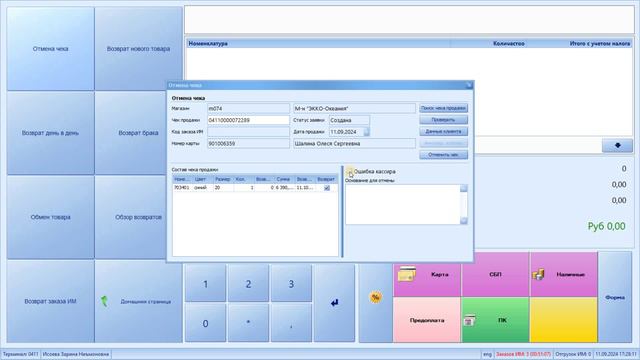
Task: Choose the Предоплата payment button
Action: 427,320
